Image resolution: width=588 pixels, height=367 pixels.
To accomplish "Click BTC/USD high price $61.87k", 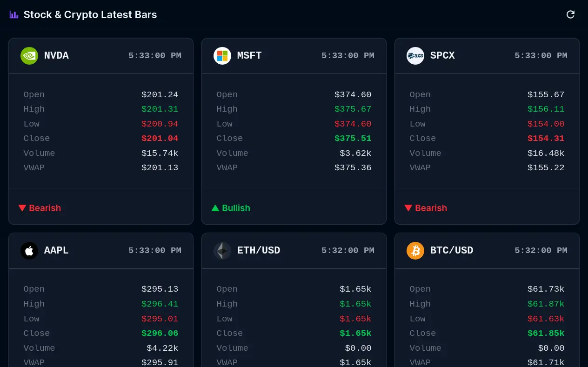I will (x=546, y=304).
